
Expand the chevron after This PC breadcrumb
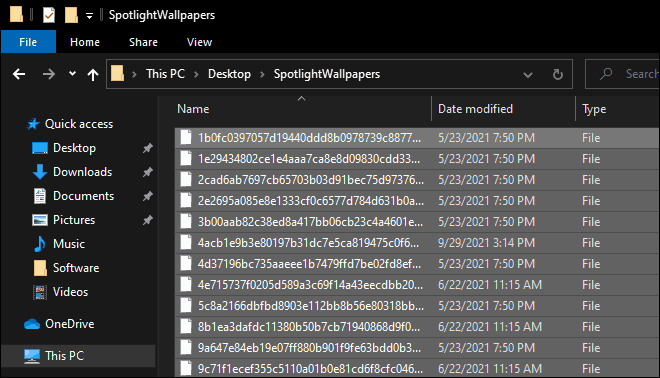click(x=197, y=75)
